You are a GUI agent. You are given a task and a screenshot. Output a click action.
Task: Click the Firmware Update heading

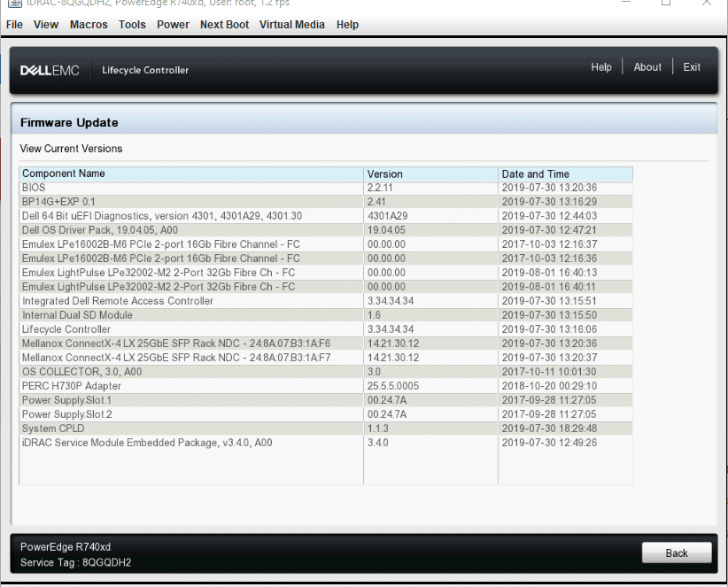click(69, 123)
